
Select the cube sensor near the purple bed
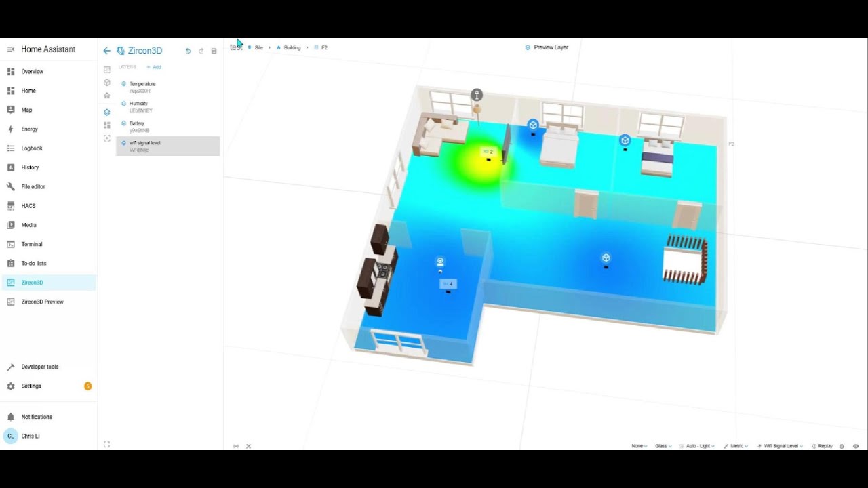[x=625, y=140]
